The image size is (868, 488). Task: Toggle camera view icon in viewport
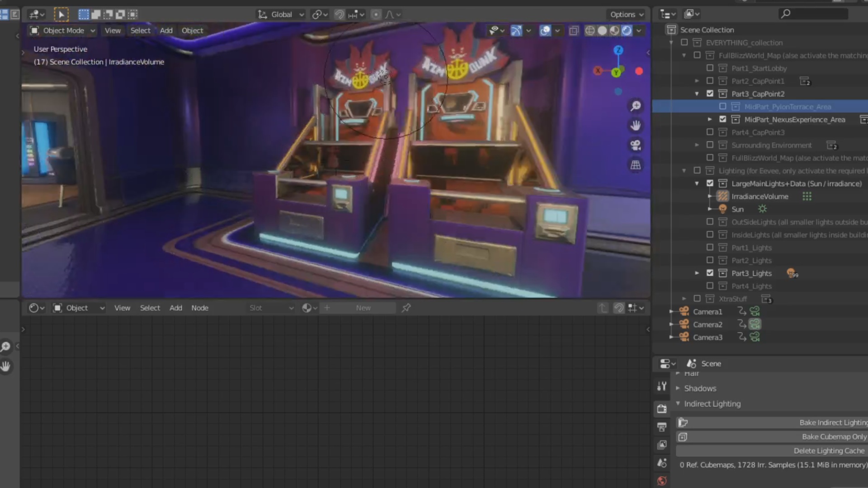coord(636,145)
